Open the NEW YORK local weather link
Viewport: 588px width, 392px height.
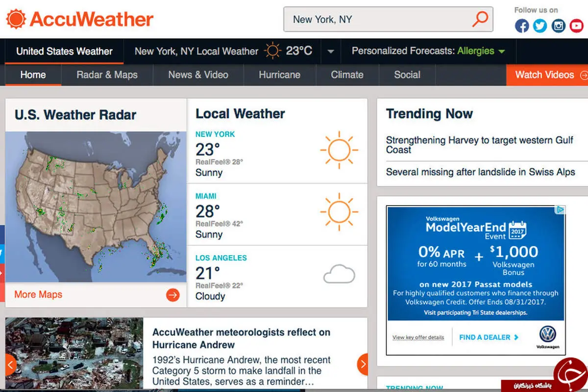pos(215,134)
